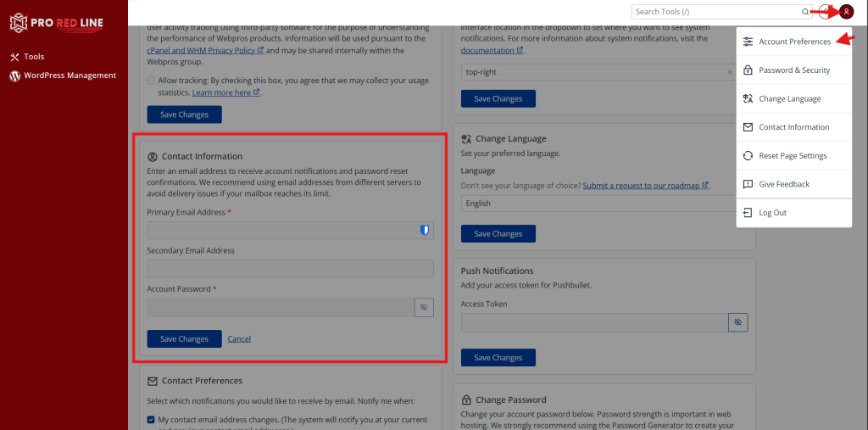Image resolution: width=868 pixels, height=430 pixels.
Task: Enable the Allow tracking checkbox
Action: tap(151, 81)
